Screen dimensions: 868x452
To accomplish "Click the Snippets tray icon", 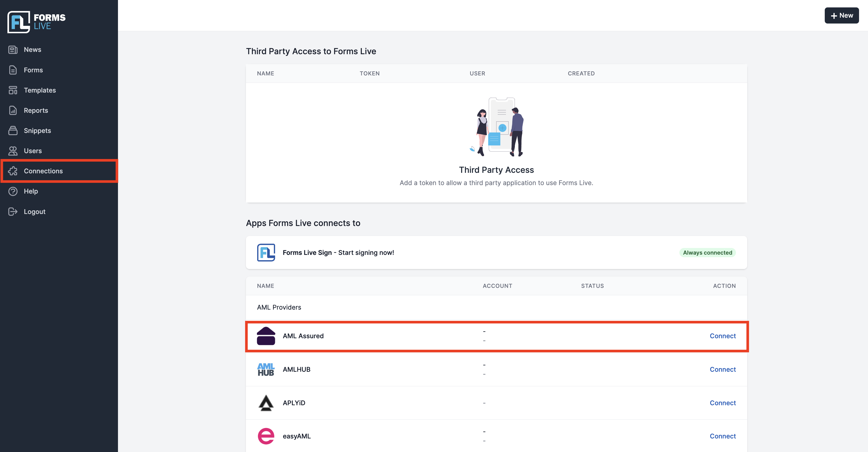I will [13, 131].
